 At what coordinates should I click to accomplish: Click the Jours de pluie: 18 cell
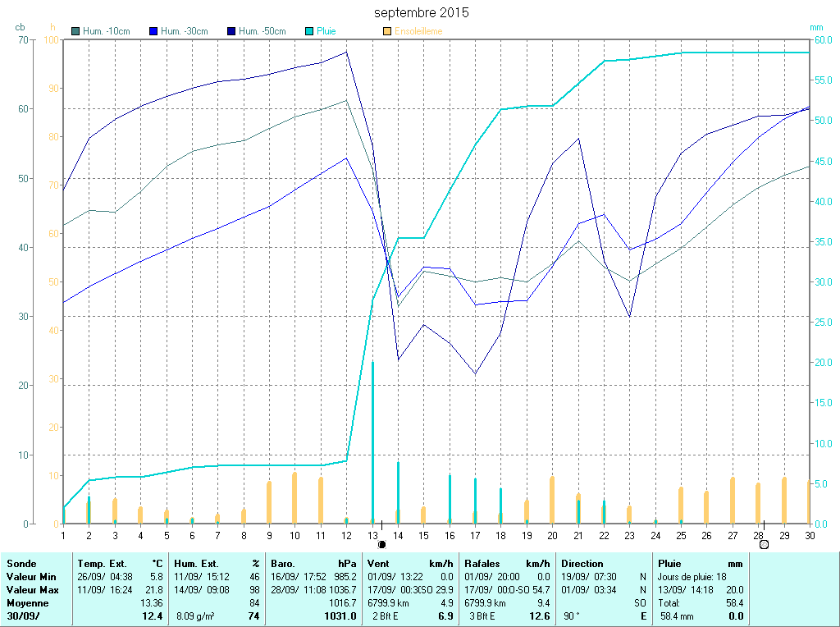pos(692,577)
